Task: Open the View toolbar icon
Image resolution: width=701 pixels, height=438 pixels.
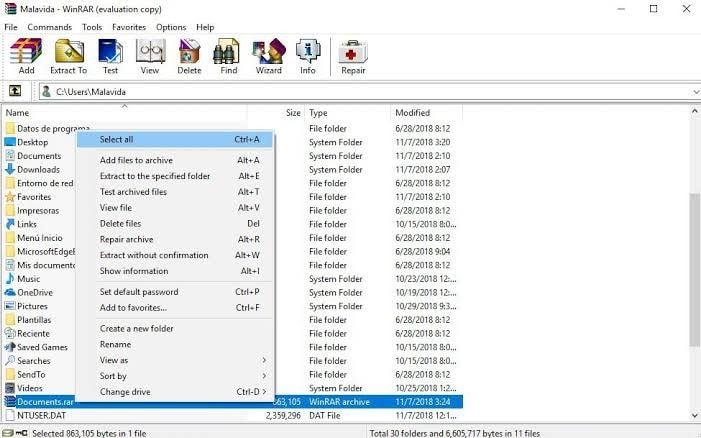Action: coord(150,51)
